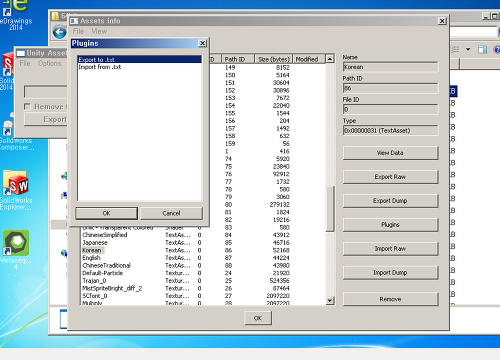Screen dimensions: 500x360
Task: Open the View Data button
Action: (390, 153)
